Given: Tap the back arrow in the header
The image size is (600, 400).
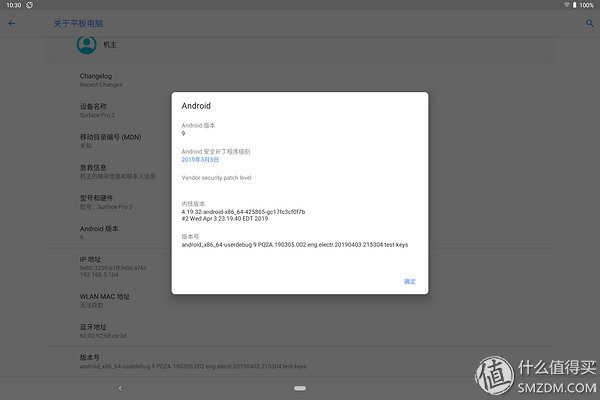Looking at the screenshot, I should (x=12, y=24).
